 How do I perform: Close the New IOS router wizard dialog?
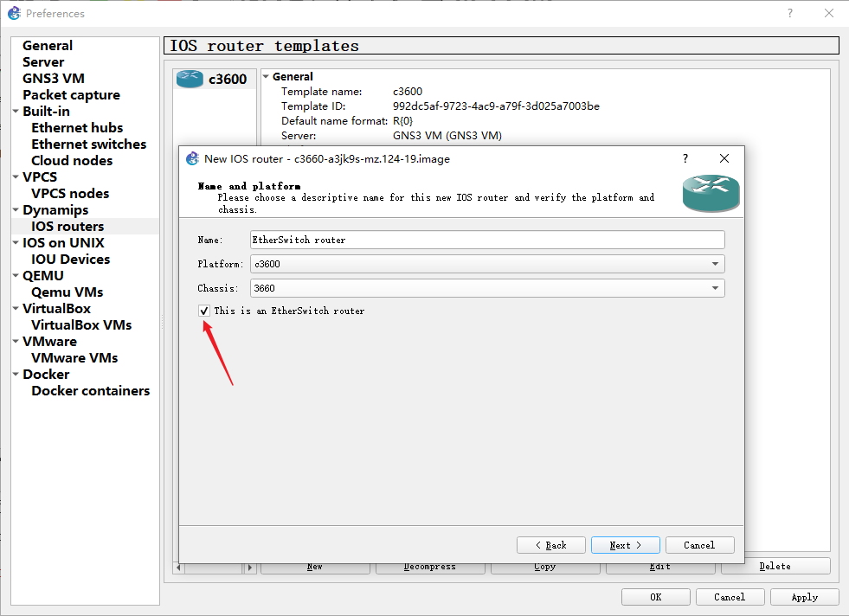pos(724,158)
